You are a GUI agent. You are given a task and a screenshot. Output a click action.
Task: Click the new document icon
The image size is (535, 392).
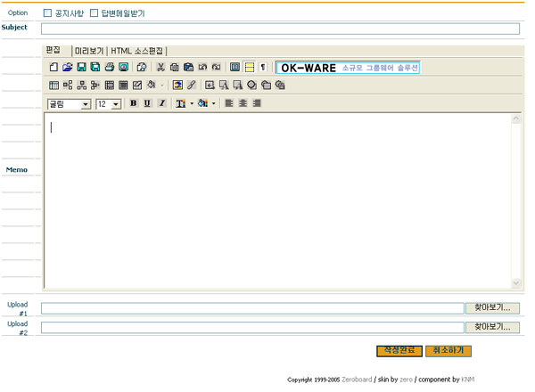(x=53, y=67)
